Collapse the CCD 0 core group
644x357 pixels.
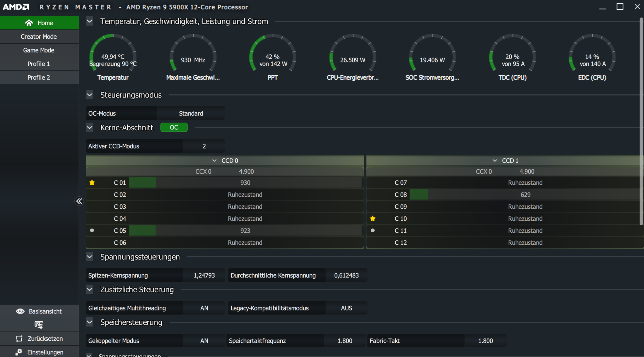pyautogui.click(x=214, y=161)
